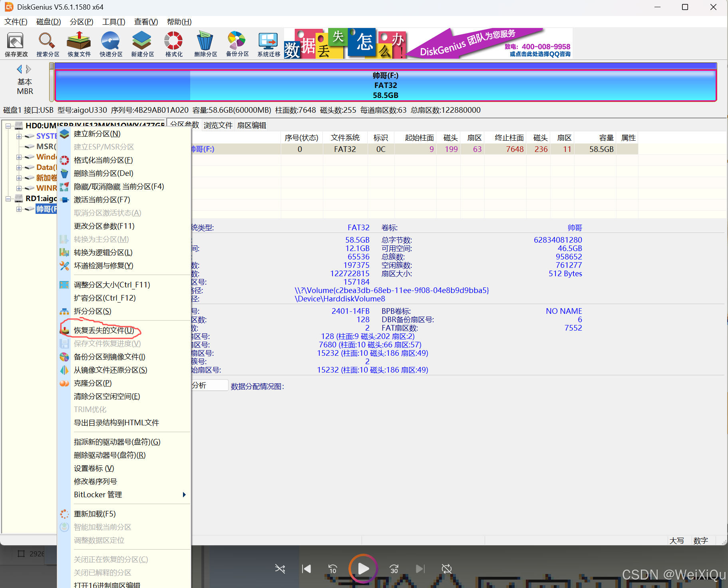
Task: Rewind 10 seconds in media player
Action: point(332,568)
